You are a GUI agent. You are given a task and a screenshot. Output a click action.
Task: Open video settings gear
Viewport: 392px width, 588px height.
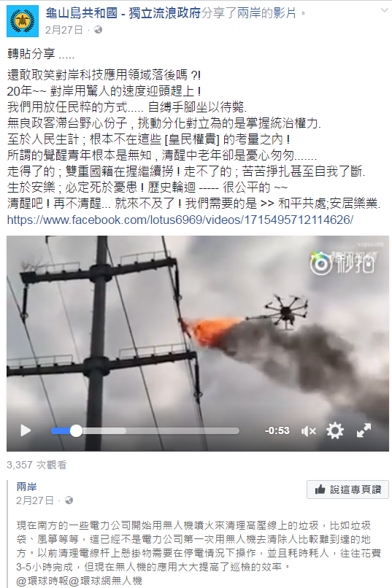click(x=334, y=431)
